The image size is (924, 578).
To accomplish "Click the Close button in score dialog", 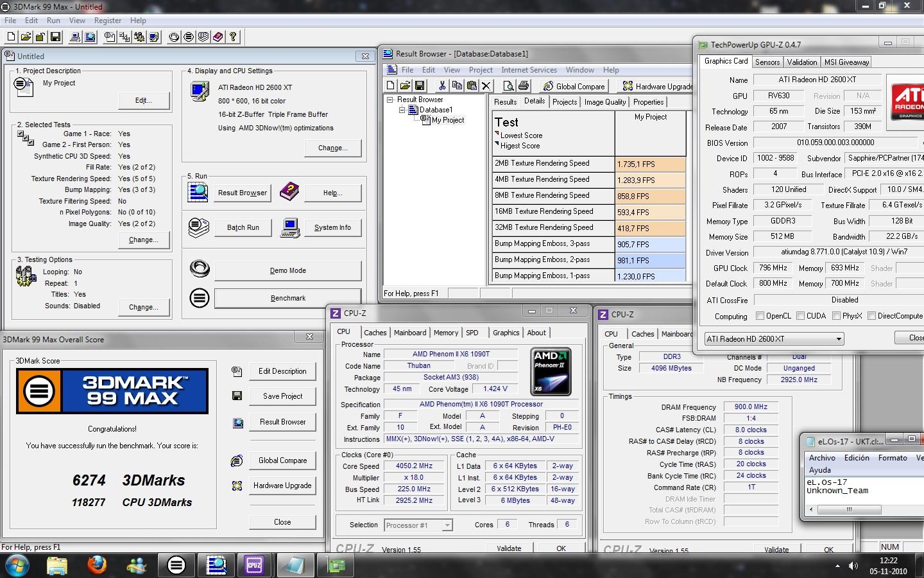I will [282, 522].
